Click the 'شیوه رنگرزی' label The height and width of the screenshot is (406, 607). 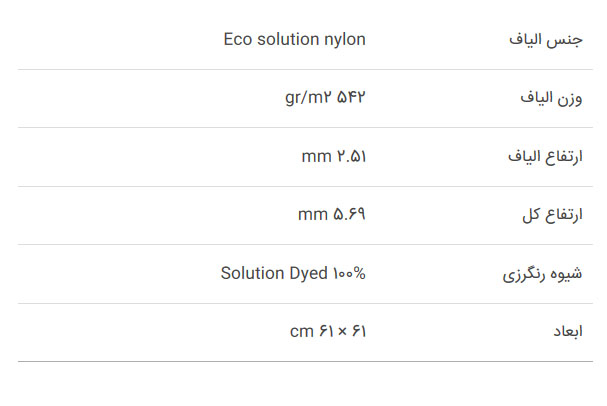[542, 274]
